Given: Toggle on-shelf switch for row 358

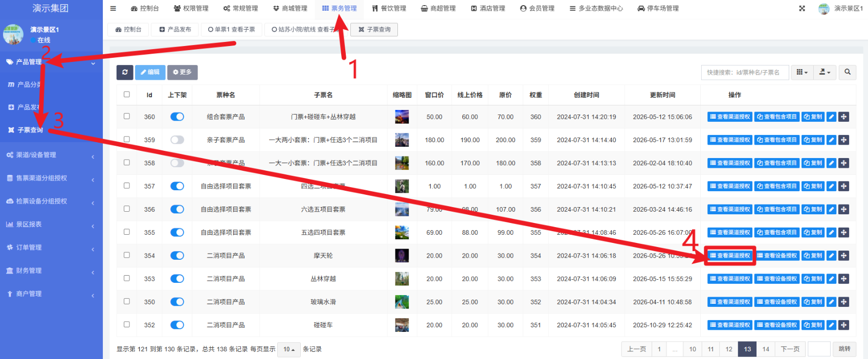Looking at the screenshot, I should click(177, 163).
